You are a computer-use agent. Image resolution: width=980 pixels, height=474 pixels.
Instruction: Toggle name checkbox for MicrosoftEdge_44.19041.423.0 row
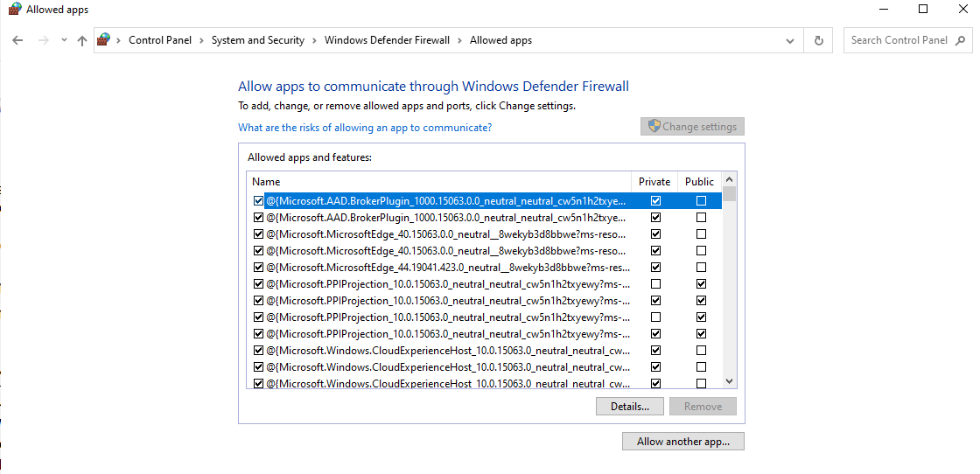coord(258,268)
